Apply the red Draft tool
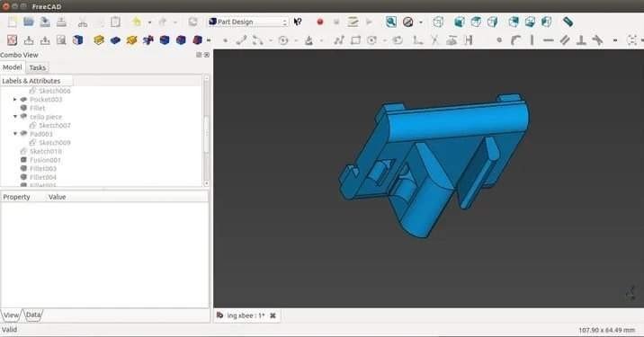Viewport: 644px width, 337px height. click(x=198, y=40)
